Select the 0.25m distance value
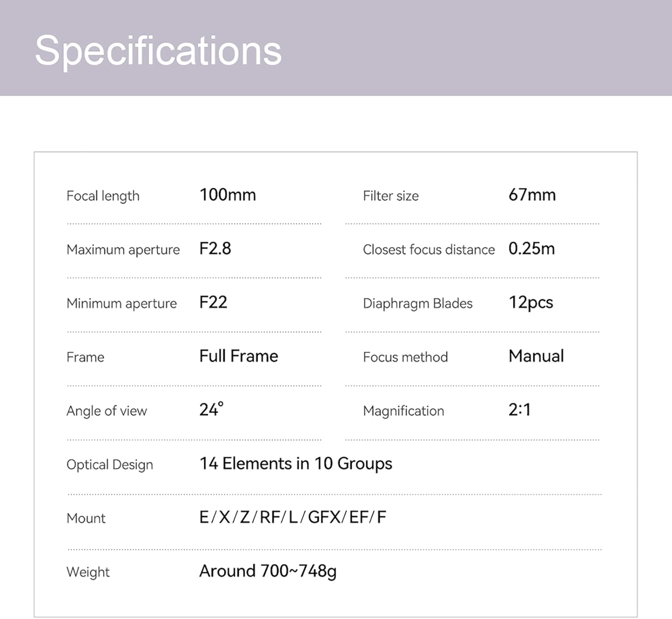 click(x=531, y=249)
